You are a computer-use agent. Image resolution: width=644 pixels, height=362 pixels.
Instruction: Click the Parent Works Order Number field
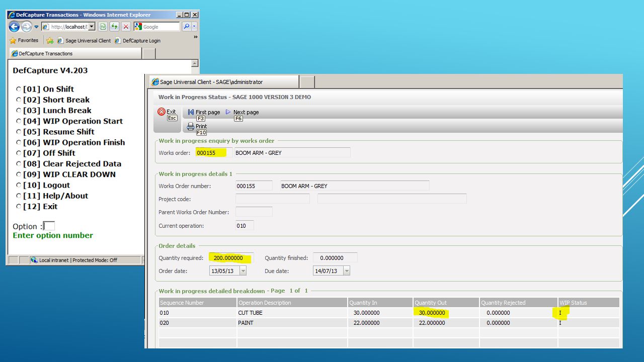point(254,212)
